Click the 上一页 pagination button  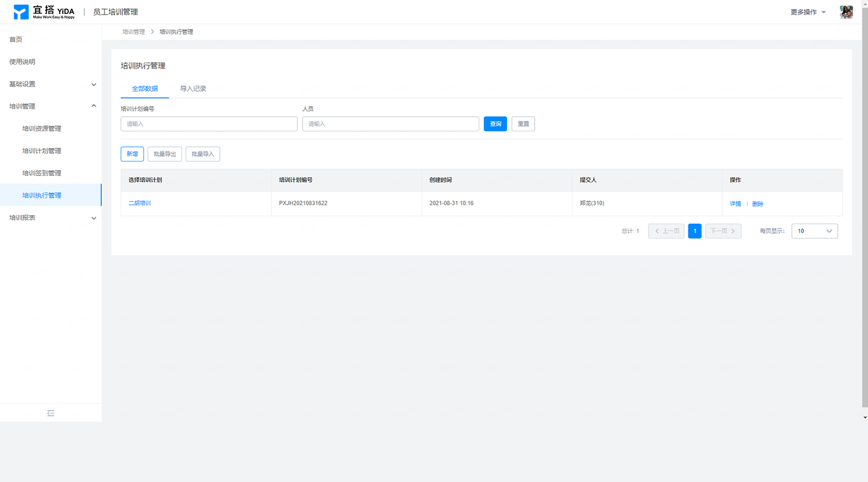(x=666, y=231)
